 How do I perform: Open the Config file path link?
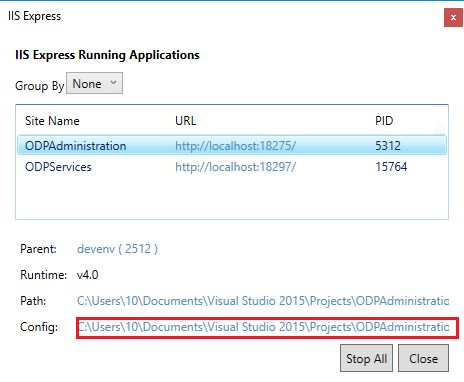tap(263, 327)
